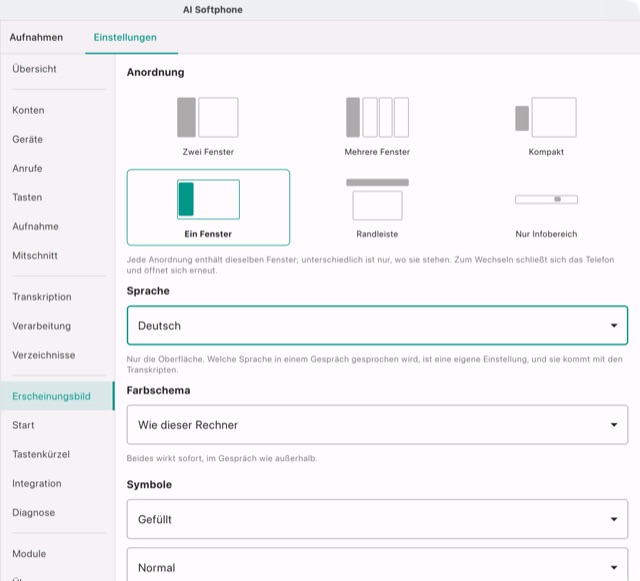Switch to the Einstellungen tab
Screen dimensions: 640x581
click(x=125, y=37)
